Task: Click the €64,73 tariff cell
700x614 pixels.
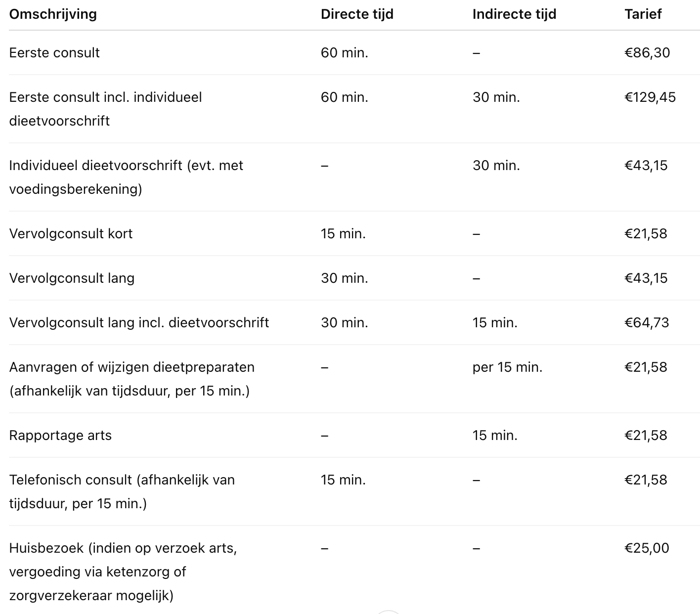Action: (647, 322)
